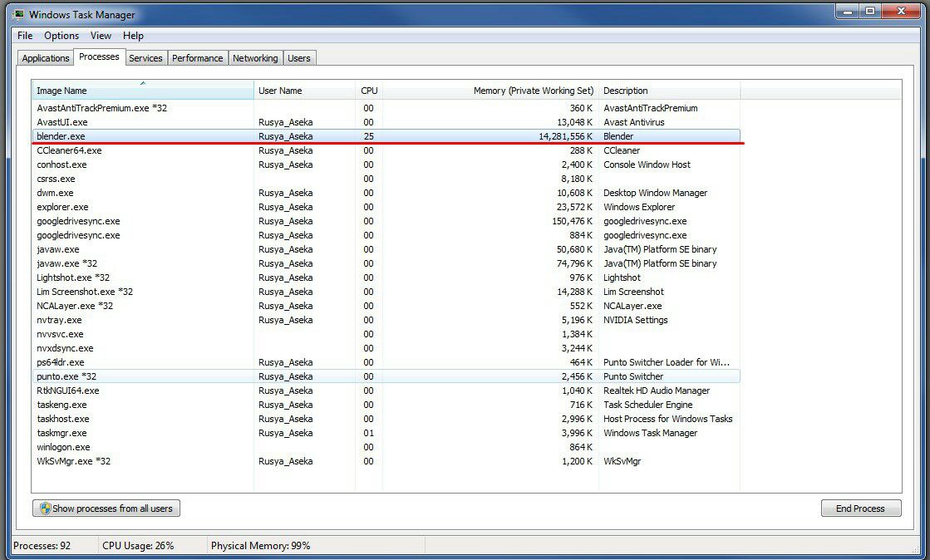Screen dimensions: 930x560
Task: Open the View menu
Action: point(101,36)
